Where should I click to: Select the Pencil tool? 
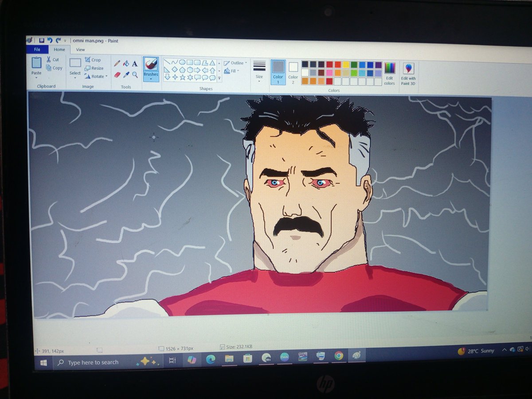(117, 63)
